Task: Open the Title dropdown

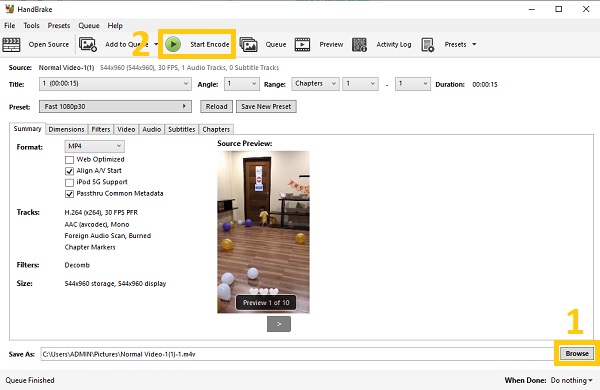Action: pyautogui.click(x=115, y=84)
